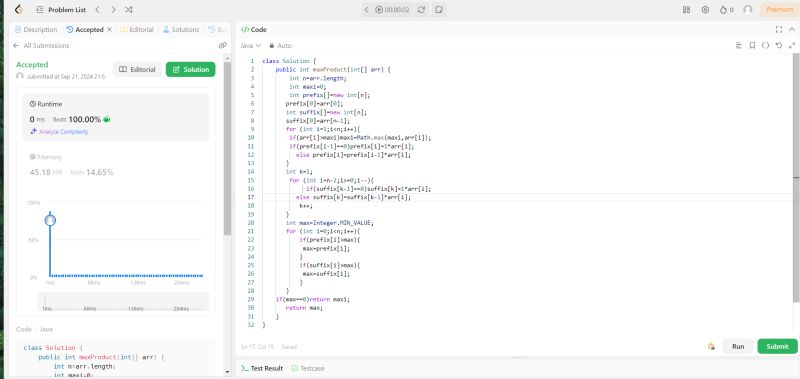Open the Testcase tab
Image resolution: width=800 pixels, height=379 pixels.
point(308,368)
